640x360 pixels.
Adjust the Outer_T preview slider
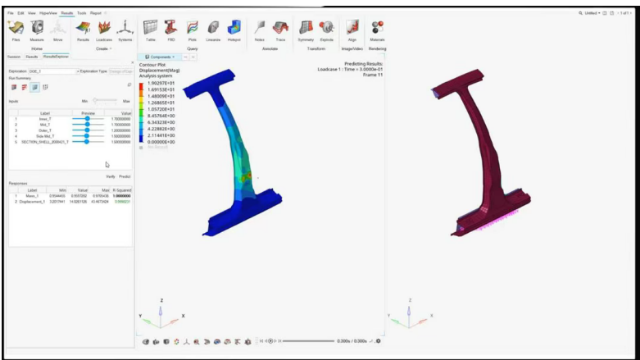pos(88,130)
